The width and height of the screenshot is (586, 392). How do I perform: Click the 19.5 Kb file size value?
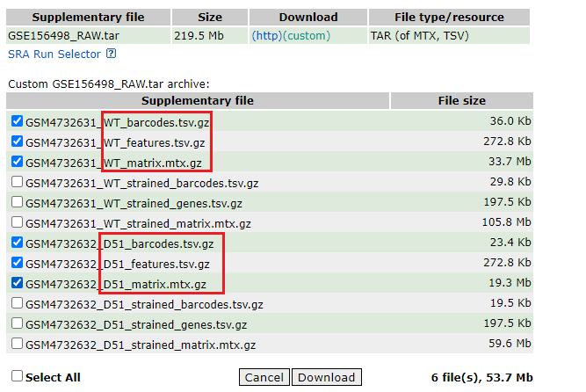(x=510, y=303)
